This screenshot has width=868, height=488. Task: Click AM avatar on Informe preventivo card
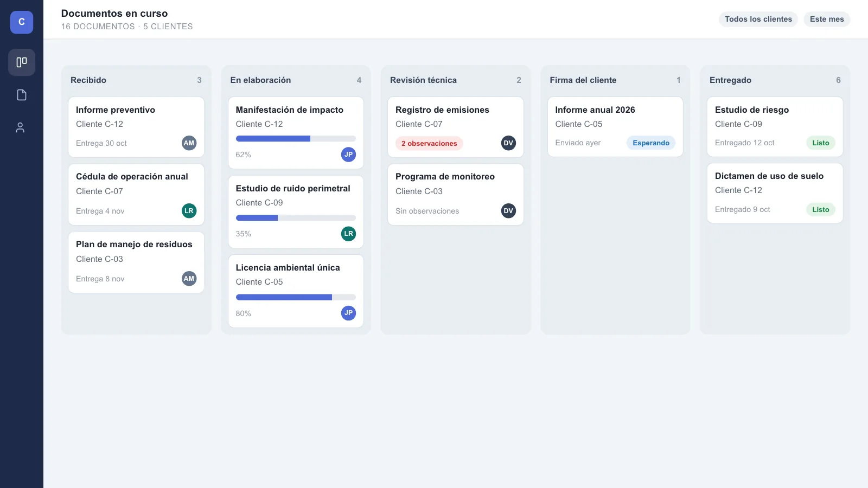189,143
